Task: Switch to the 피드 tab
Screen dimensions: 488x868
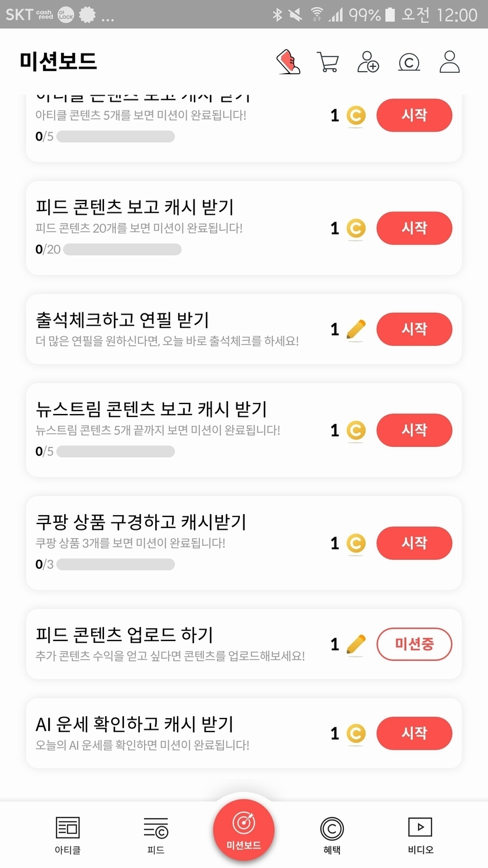Action: point(156,834)
